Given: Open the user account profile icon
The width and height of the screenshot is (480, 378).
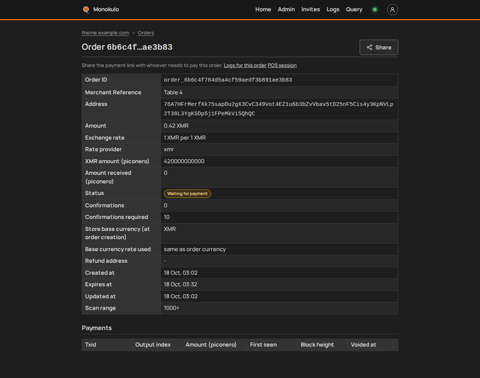Looking at the screenshot, I should [392, 10].
